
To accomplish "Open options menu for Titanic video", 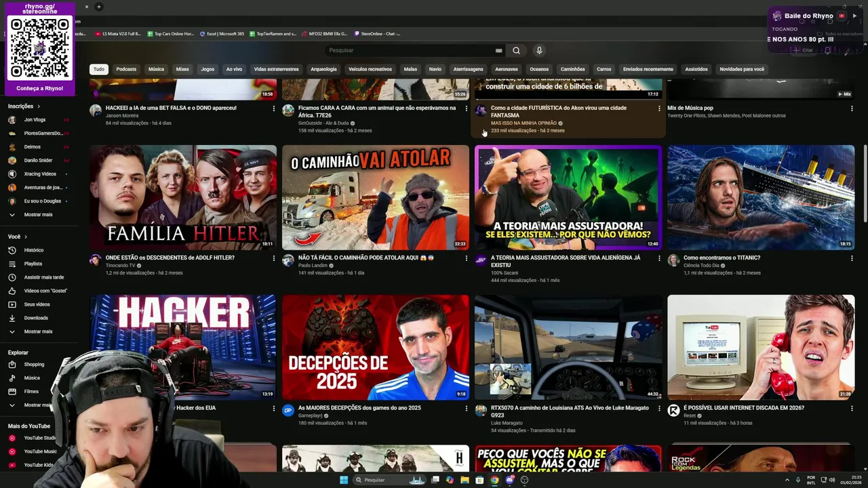I will 852,258.
